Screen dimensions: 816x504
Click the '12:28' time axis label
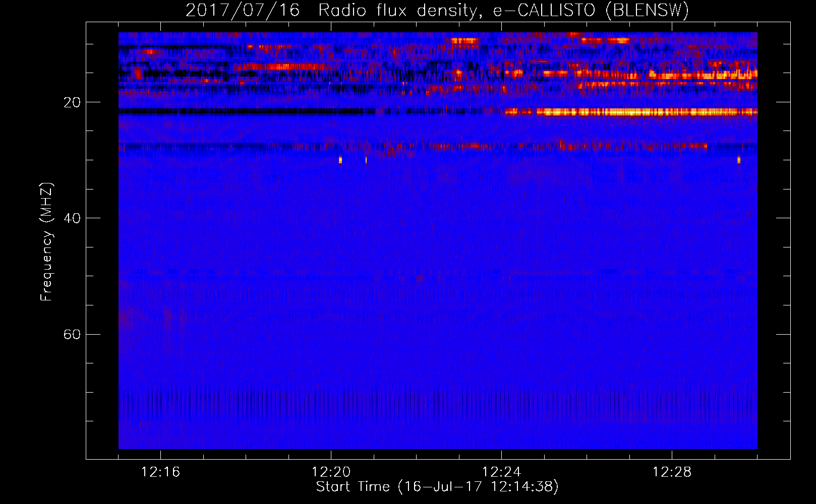[672, 472]
